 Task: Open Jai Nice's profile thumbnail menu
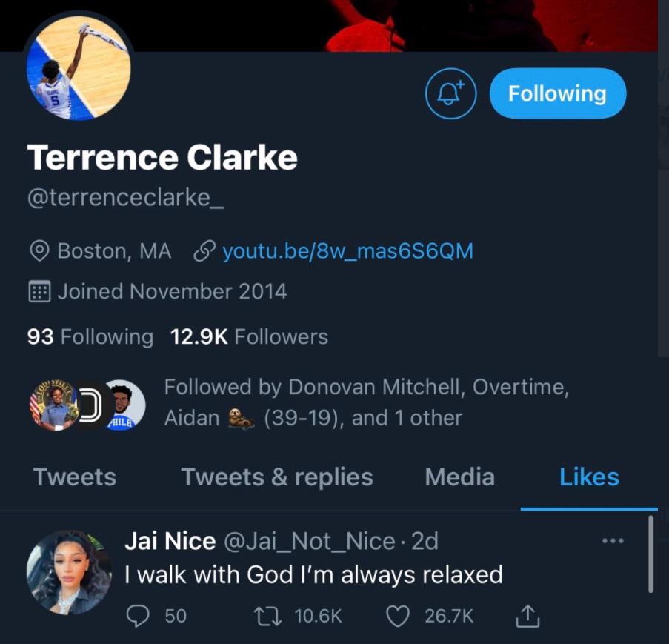(x=69, y=571)
